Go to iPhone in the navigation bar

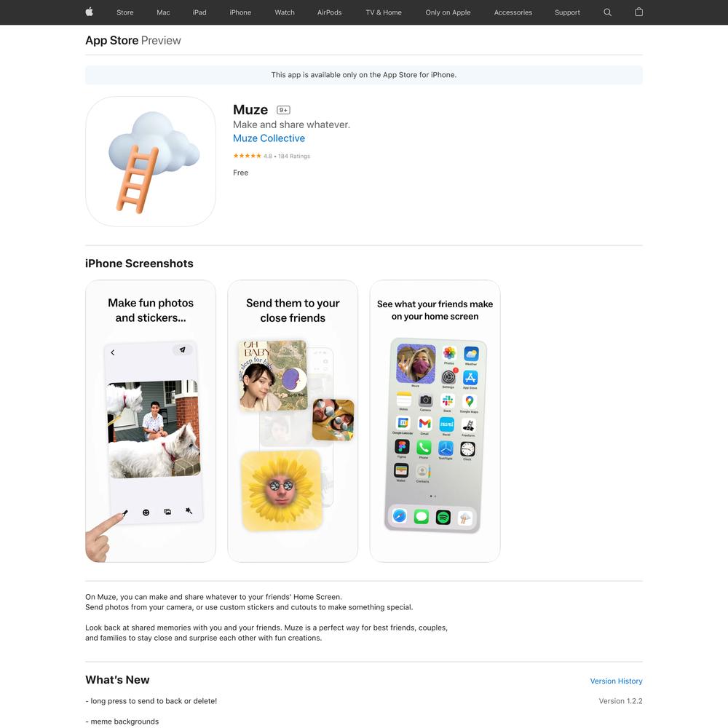pyautogui.click(x=240, y=12)
